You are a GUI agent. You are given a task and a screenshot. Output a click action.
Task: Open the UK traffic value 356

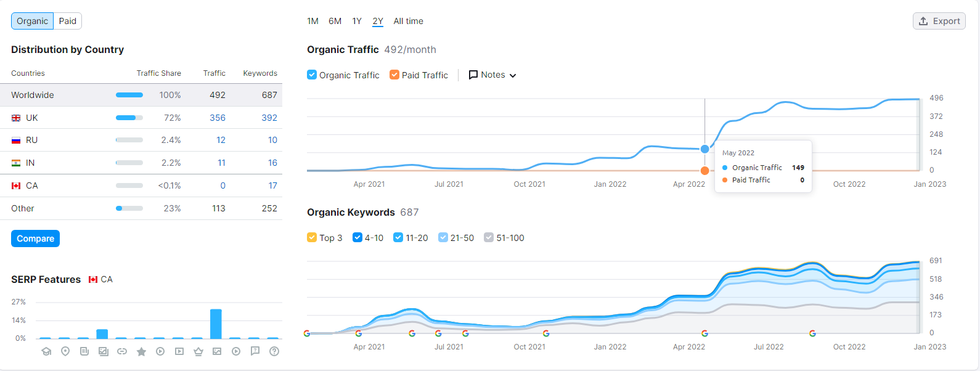tap(217, 118)
